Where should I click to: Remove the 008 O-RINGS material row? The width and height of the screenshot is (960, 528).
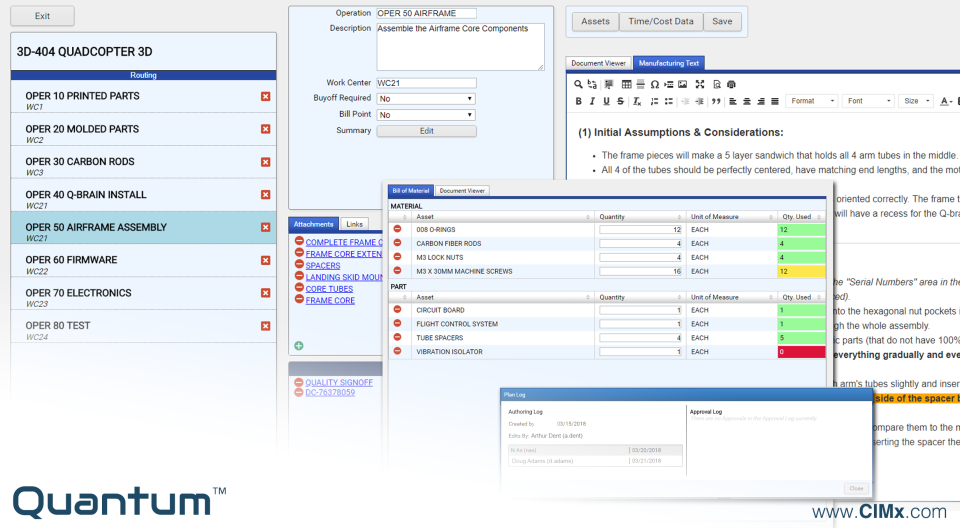pos(397,229)
